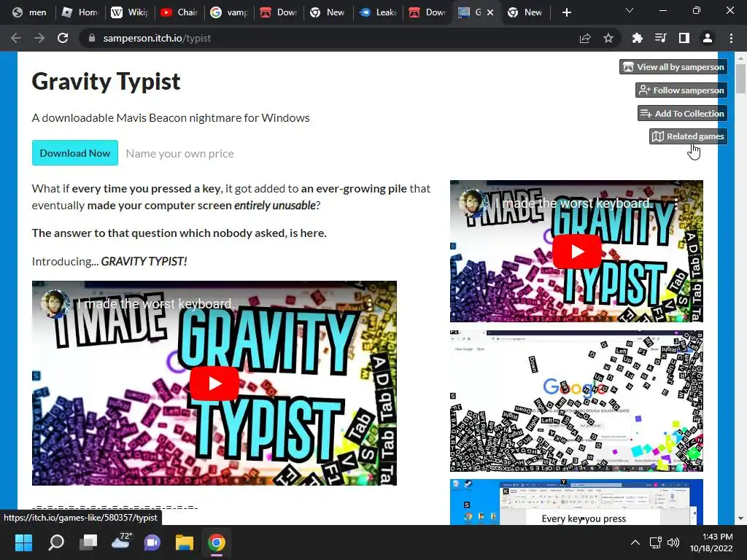The height and width of the screenshot is (560, 747).
Task: Click Follow samperson button
Action: 682,90
